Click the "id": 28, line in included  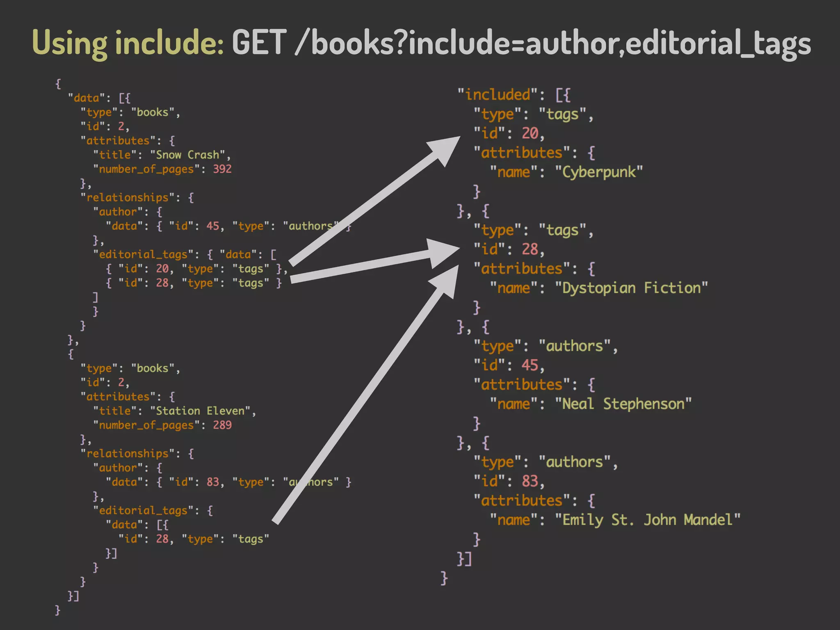click(509, 249)
